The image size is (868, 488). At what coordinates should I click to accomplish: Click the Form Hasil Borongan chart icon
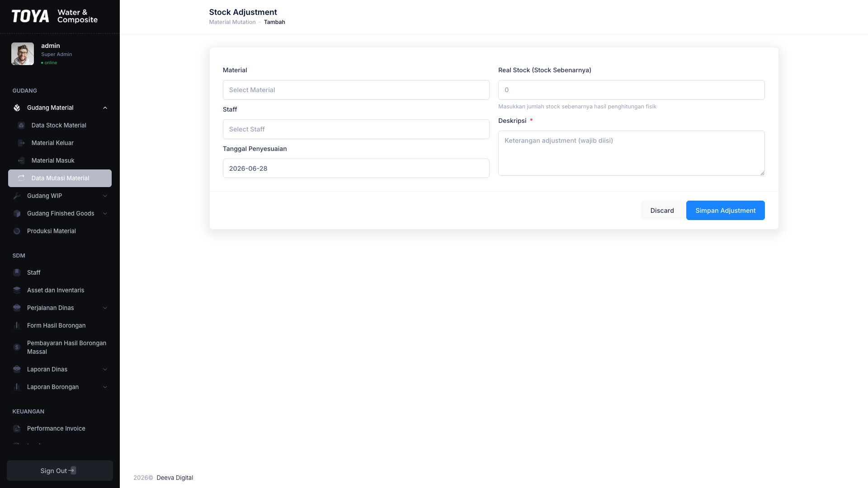tap(17, 326)
